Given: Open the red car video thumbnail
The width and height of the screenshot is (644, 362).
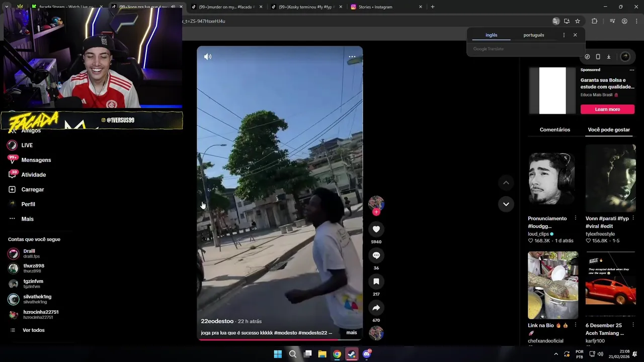Looking at the screenshot, I should click(x=611, y=285).
